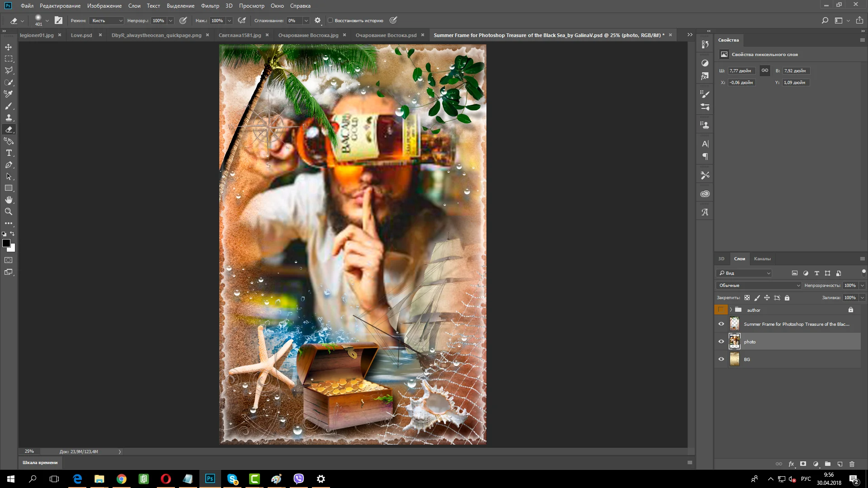The image size is (868, 488).
Task: Expand the author layer group
Action: [731, 310]
